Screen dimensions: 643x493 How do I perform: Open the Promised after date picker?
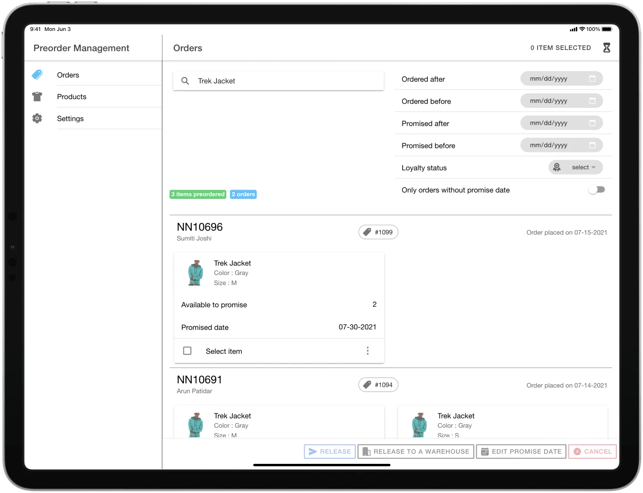point(561,123)
